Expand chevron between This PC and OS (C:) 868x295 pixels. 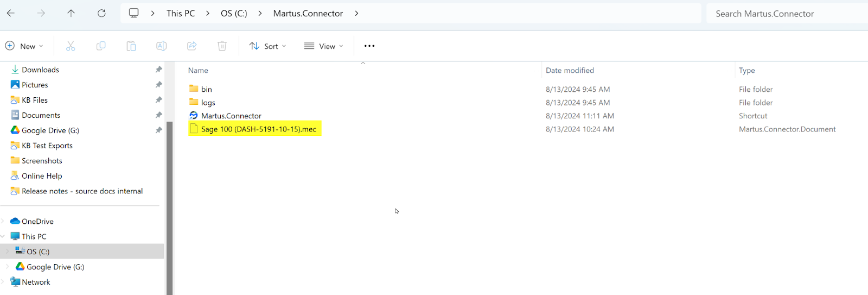[208, 14]
